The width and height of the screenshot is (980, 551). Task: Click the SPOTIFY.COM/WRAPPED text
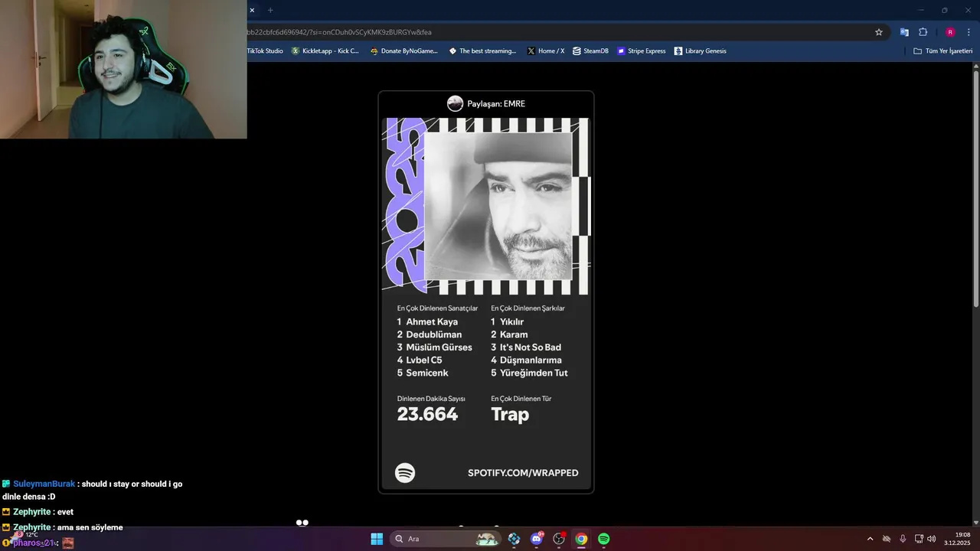pos(523,473)
